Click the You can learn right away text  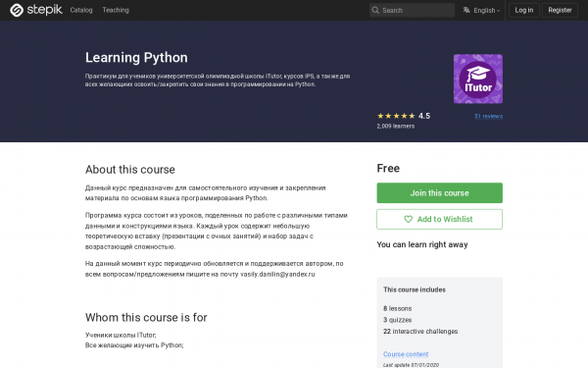pos(422,244)
